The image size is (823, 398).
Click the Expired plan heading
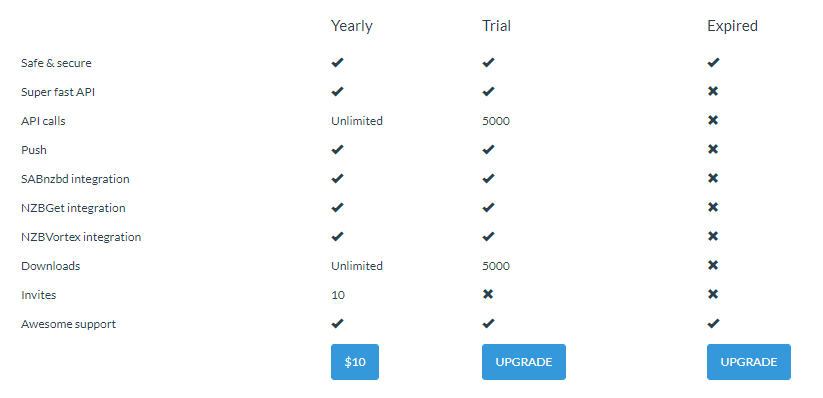click(x=732, y=26)
